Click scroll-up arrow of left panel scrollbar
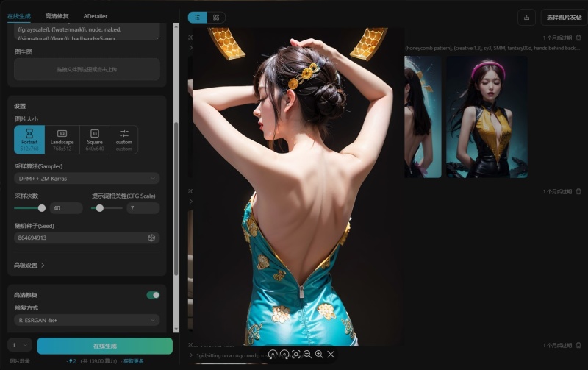 pos(176,26)
